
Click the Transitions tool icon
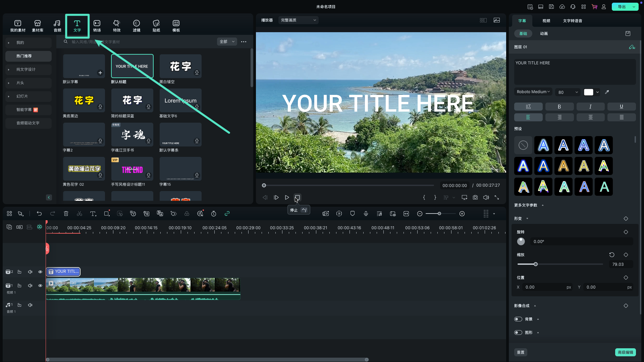pos(97,25)
